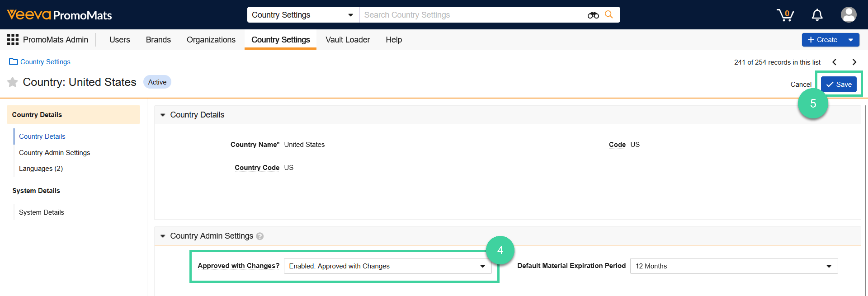The height and width of the screenshot is (296, 868).
Task: Open the Approved with Changes dropdown
Action: [387, 266]
